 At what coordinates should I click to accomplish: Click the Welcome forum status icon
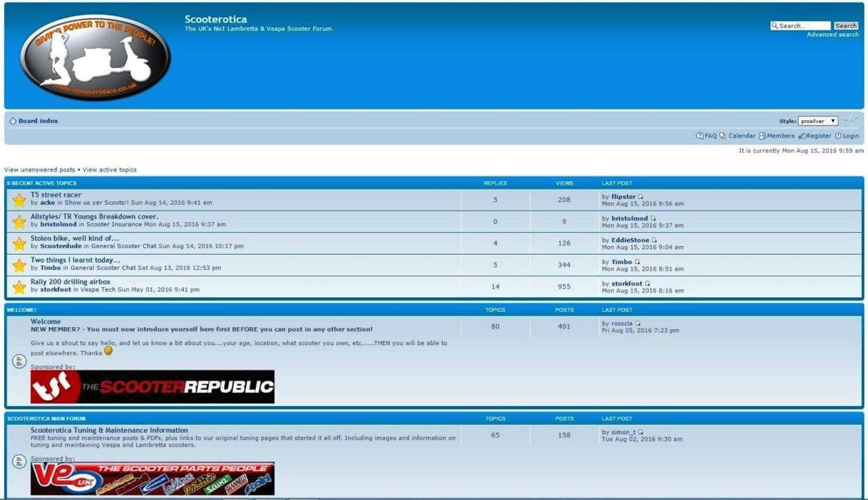(x=20, y=360)
